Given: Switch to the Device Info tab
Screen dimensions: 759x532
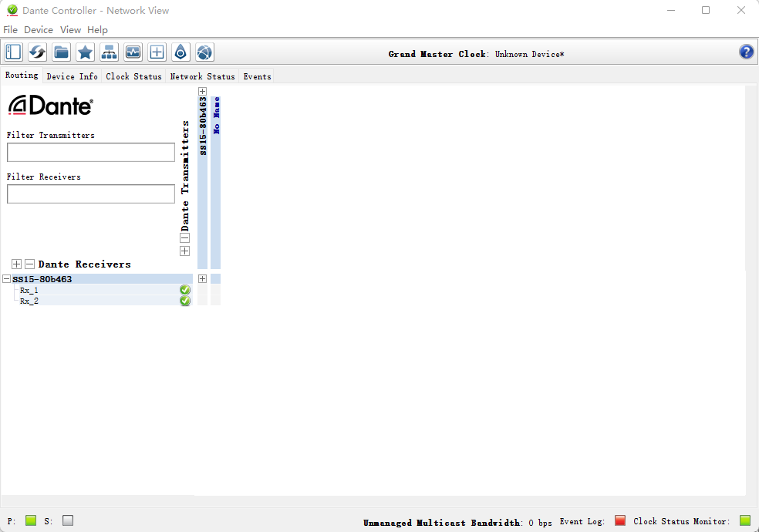Looking at the screenshot, I should tap(73, 76).
